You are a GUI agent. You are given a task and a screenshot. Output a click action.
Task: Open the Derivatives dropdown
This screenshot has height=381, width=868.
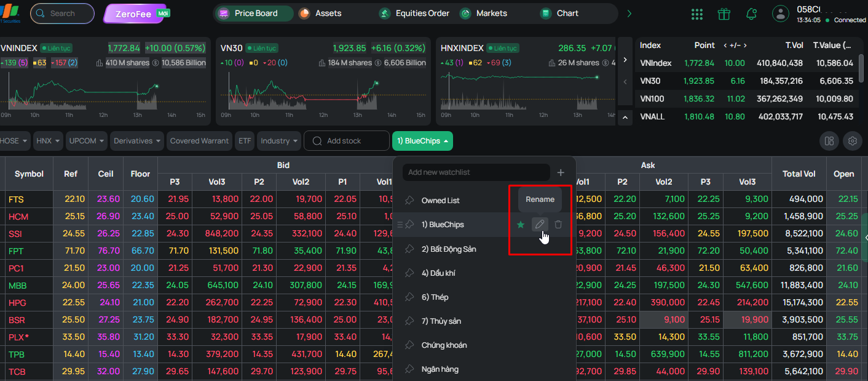[x=137, y=141]
